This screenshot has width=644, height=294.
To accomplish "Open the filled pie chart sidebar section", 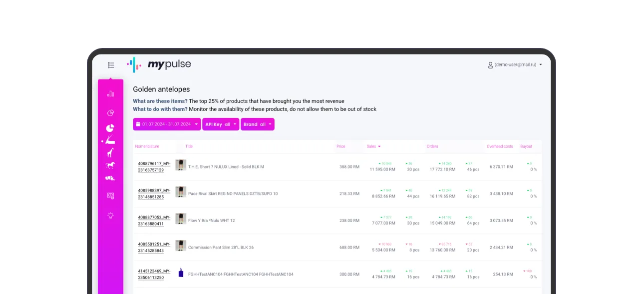I will 110,128.
